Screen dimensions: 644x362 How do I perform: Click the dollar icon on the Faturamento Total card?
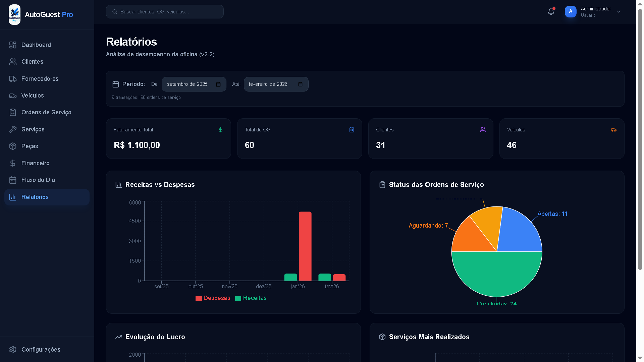click(220, 130)
